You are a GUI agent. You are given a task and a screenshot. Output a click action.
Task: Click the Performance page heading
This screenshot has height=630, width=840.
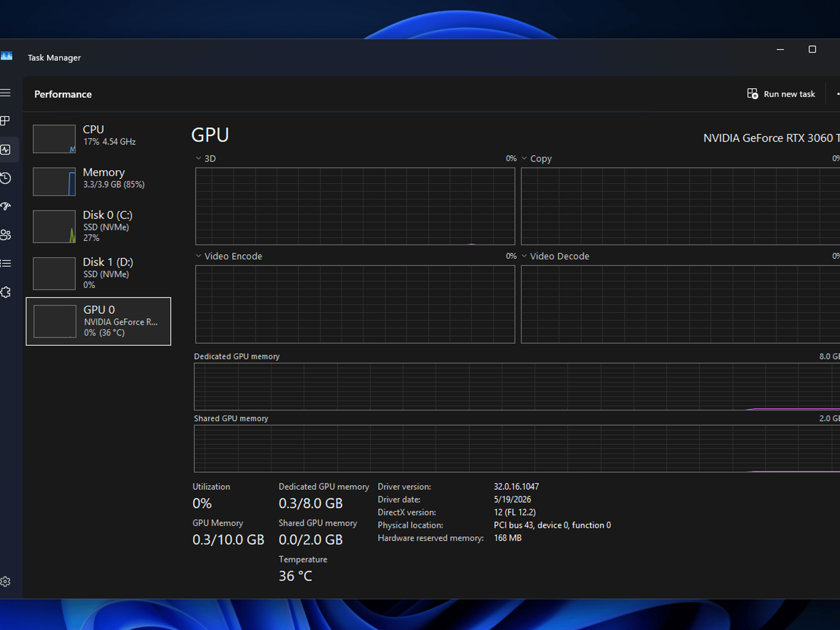[x=63, y=94]
